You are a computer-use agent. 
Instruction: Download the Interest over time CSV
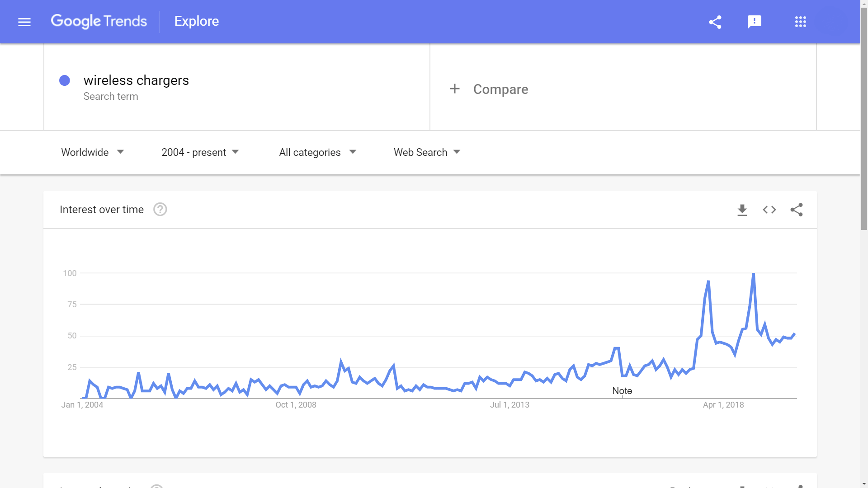742,210
